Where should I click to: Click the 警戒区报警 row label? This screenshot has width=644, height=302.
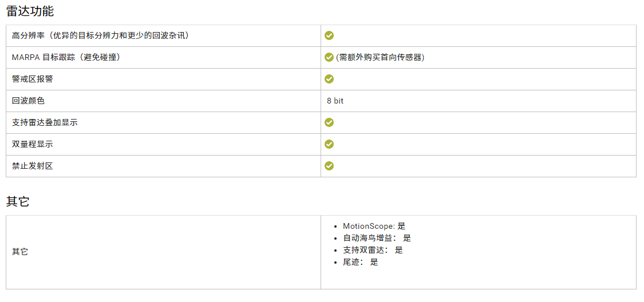coord(33,79)
